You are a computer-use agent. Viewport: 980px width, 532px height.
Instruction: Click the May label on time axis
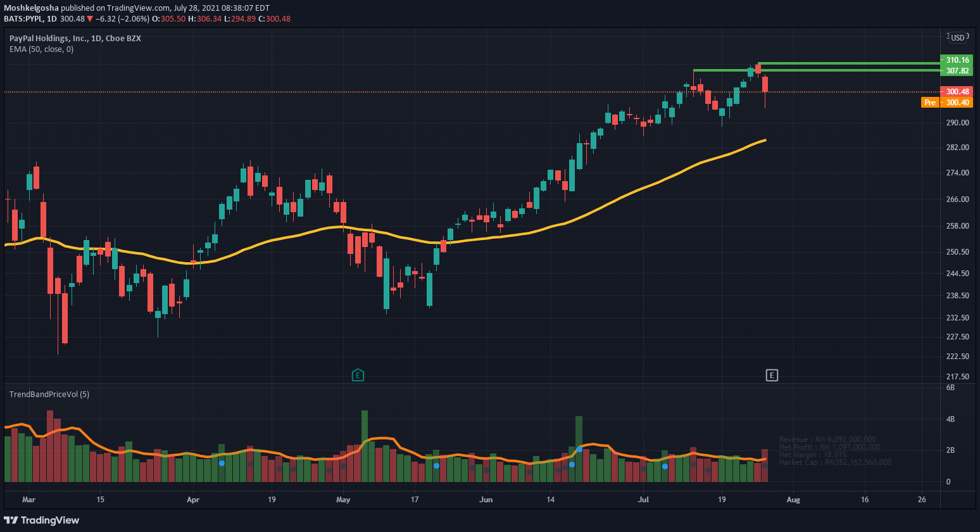tap(343, 500)
